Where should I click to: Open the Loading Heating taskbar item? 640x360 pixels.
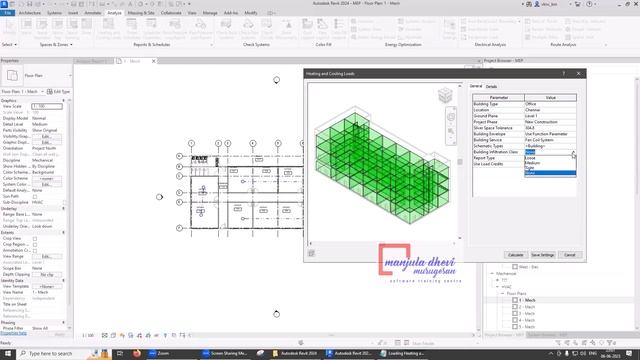point(402,353)
